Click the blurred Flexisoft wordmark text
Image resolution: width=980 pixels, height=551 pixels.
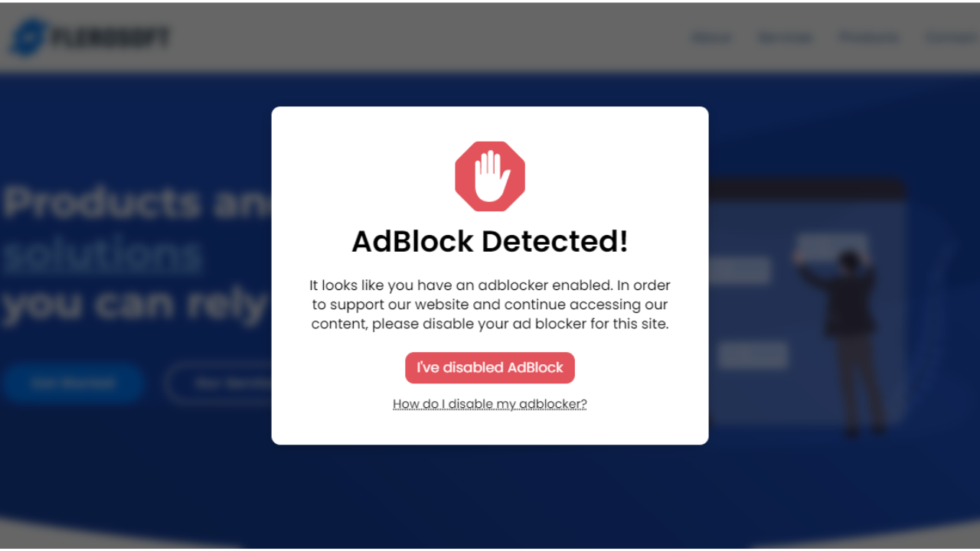(x=109, y=37)
